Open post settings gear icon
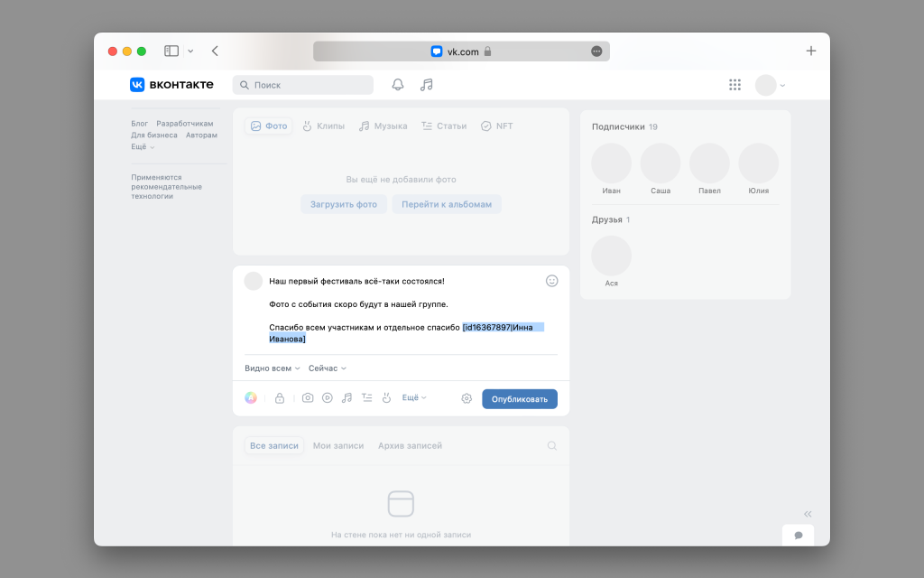924x578 pixels. pyautogui.click(x=467, y=398)
